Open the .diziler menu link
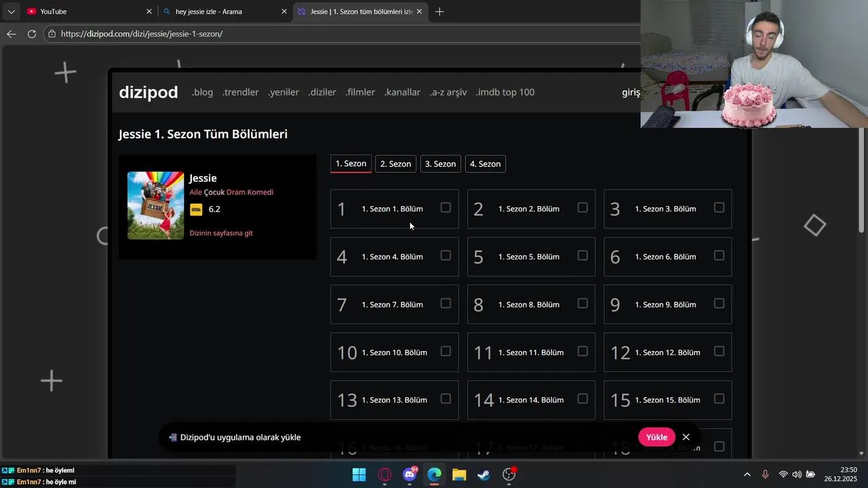 [x=322, y=92]
